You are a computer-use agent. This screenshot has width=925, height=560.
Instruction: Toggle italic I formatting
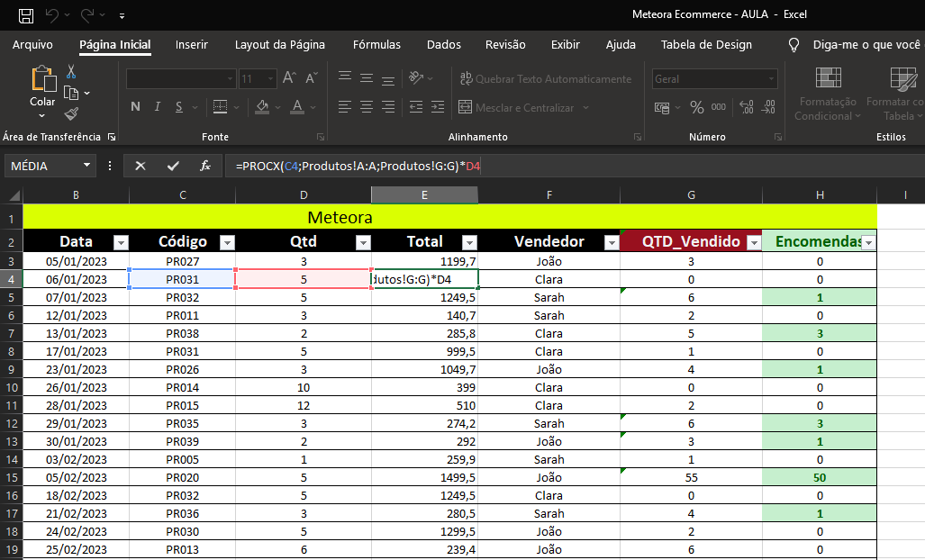click(158, 107)
